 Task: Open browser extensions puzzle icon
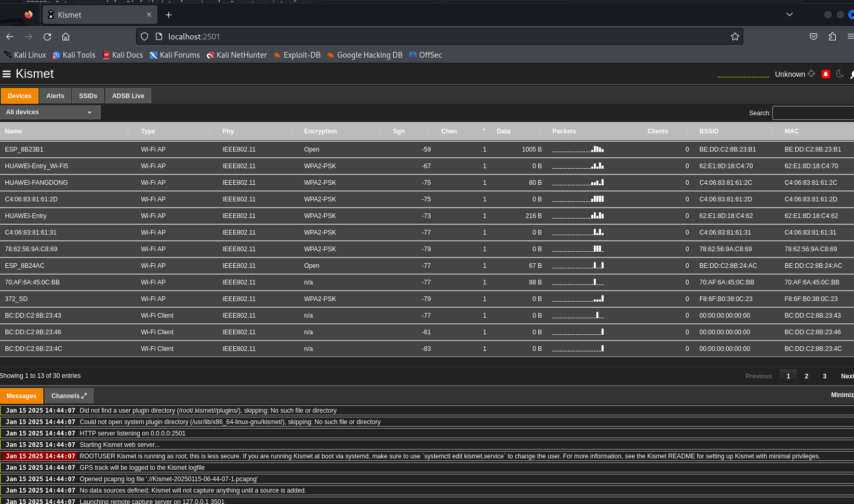point(832,36)
